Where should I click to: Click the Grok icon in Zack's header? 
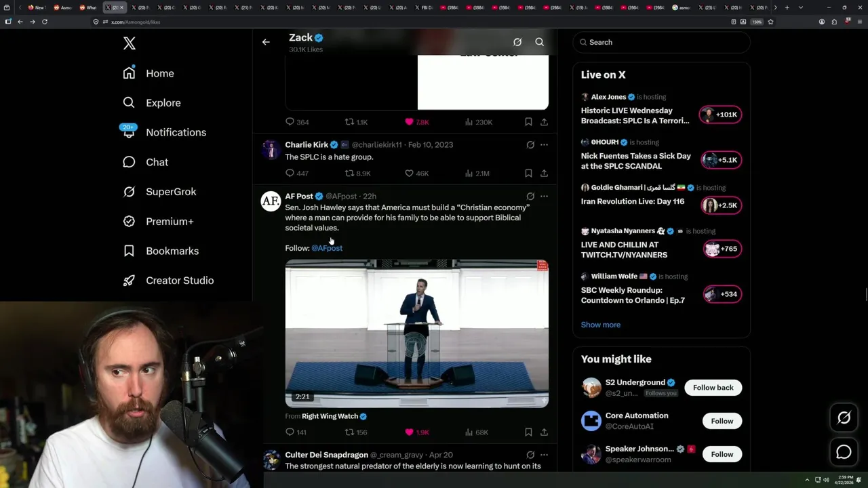517,42
